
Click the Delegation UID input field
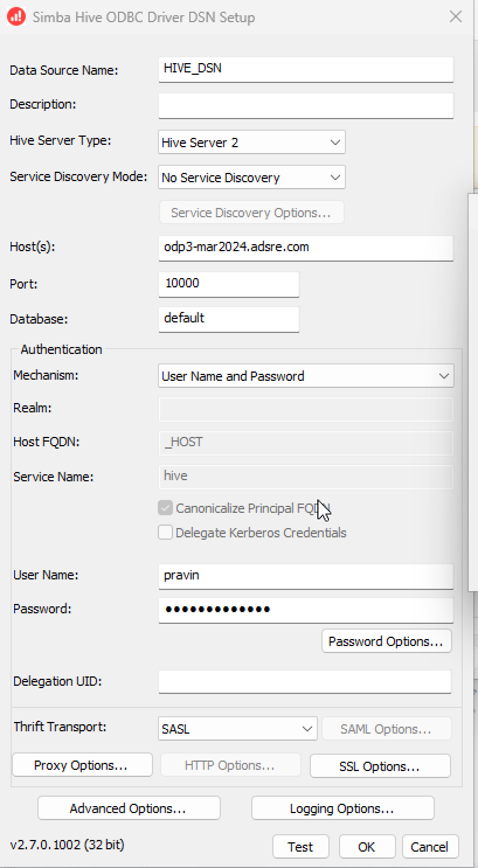click(x=305, y=681)
